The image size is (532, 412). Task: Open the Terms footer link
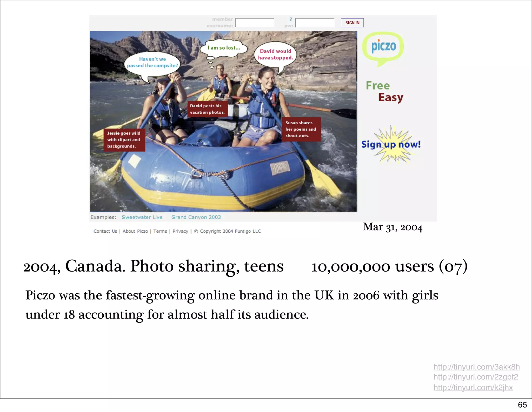tap(160, 231)
